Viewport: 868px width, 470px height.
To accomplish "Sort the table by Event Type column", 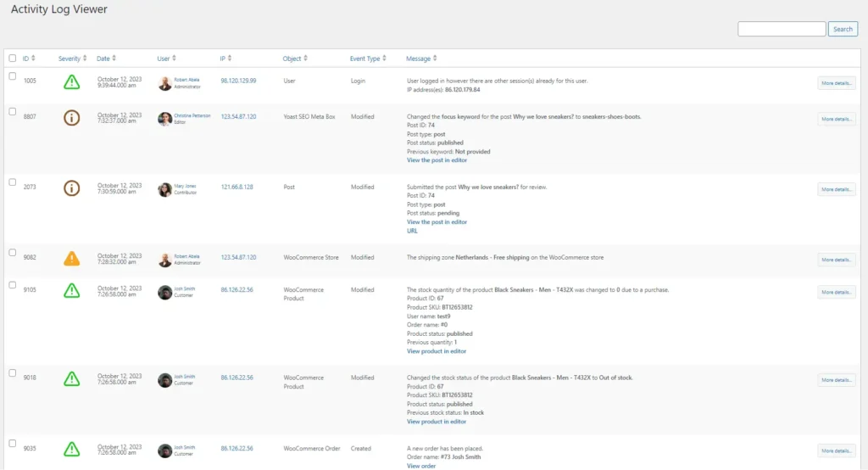I will coord(367,59).
